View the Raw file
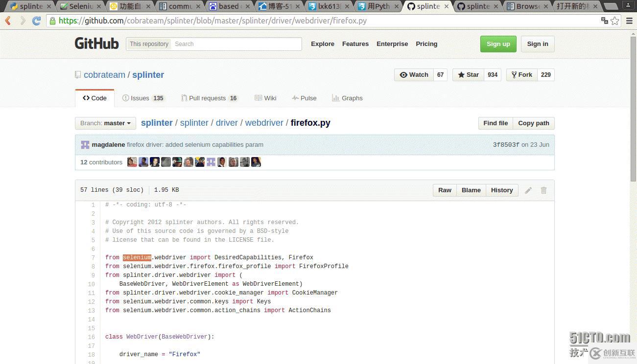The height and width of the screenshot is (364, 637). coord(445,190)
